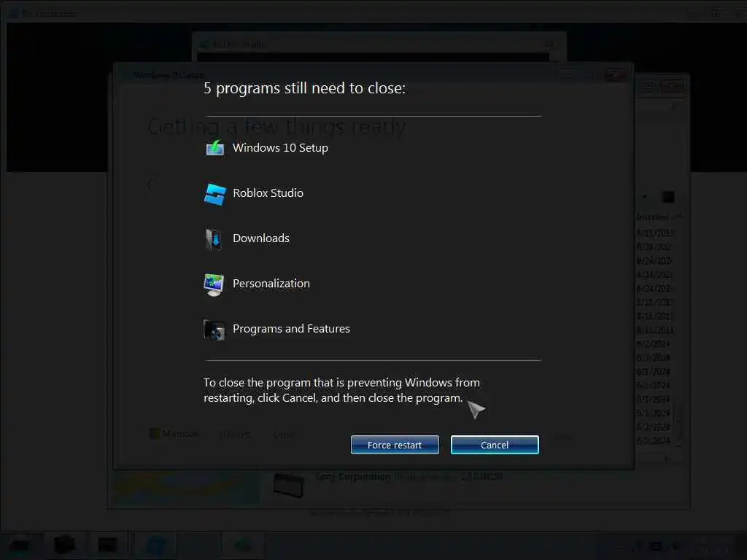Click the "Programs and Features" text
747x560 pixels.
tap(291, 329)
